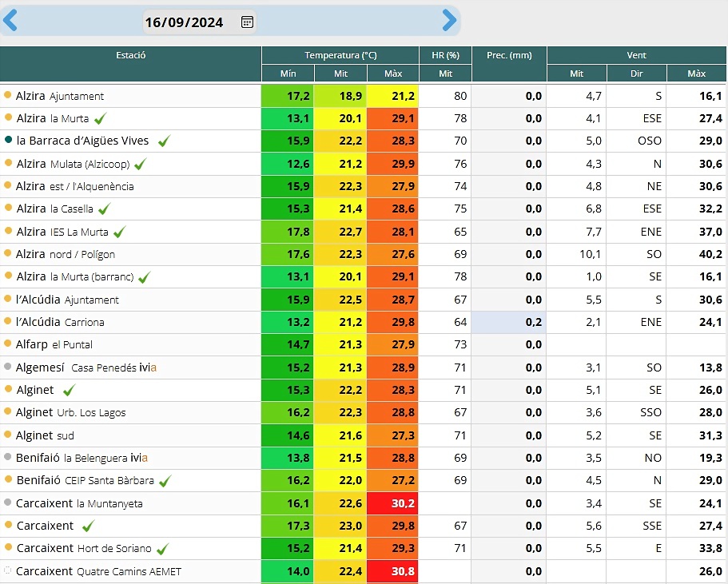Select red max temperature cell 30,8
The image size is (728, 584).
[393, 571]
